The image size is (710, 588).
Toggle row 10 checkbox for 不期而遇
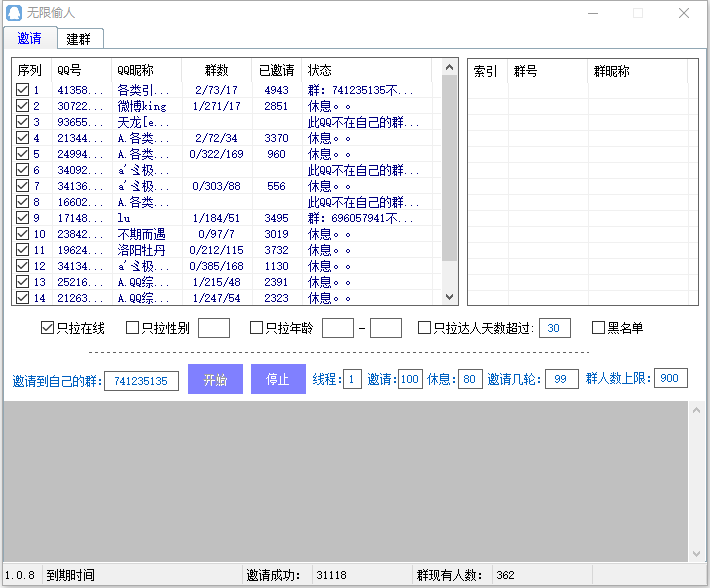pyautogui.click(x=22, y=234)
